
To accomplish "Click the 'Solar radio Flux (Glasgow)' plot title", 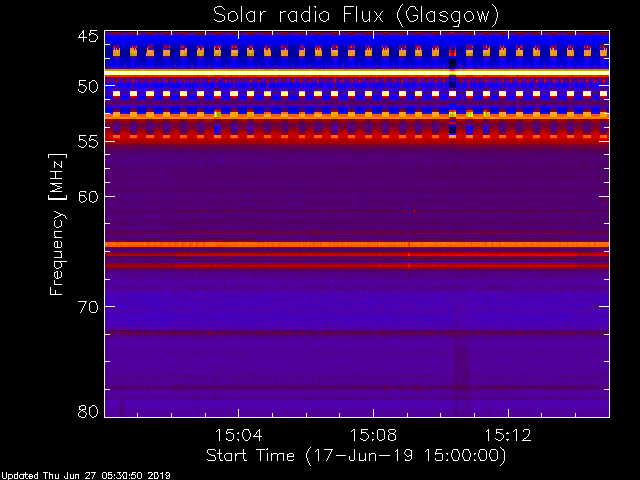I will pyautogui.click(x=356, y=15).
